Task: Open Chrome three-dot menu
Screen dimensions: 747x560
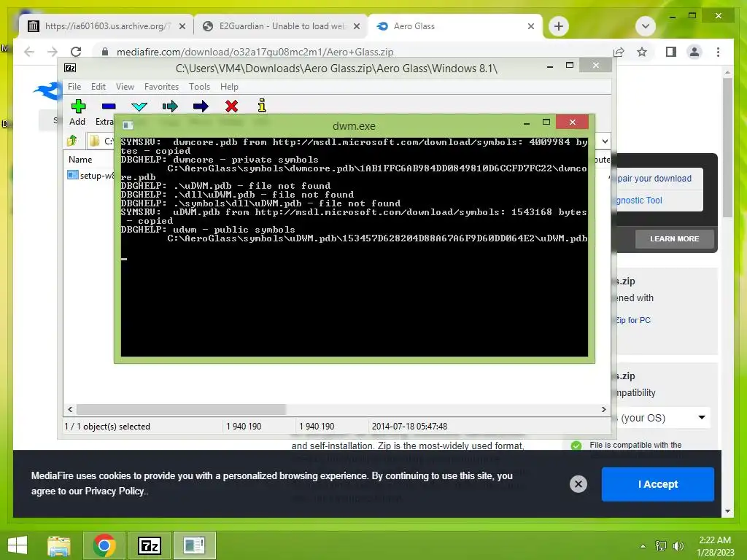Action: tap(718, 52)
